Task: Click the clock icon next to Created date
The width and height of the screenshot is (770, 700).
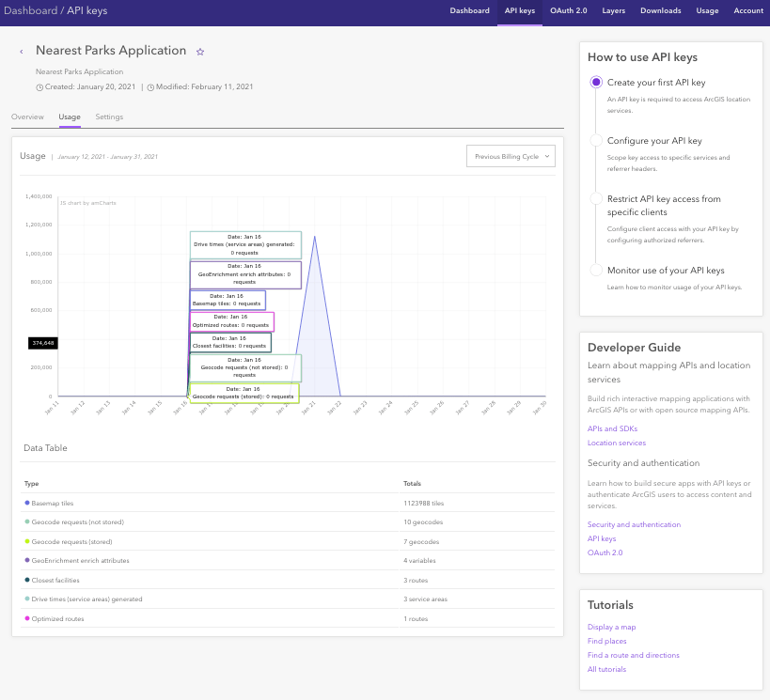Action: coord(39,87)
